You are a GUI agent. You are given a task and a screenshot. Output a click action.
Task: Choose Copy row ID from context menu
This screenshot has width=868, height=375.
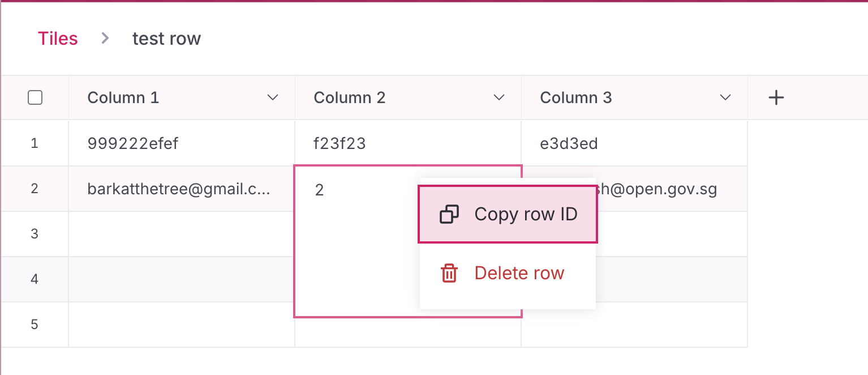tap(526, 215)
